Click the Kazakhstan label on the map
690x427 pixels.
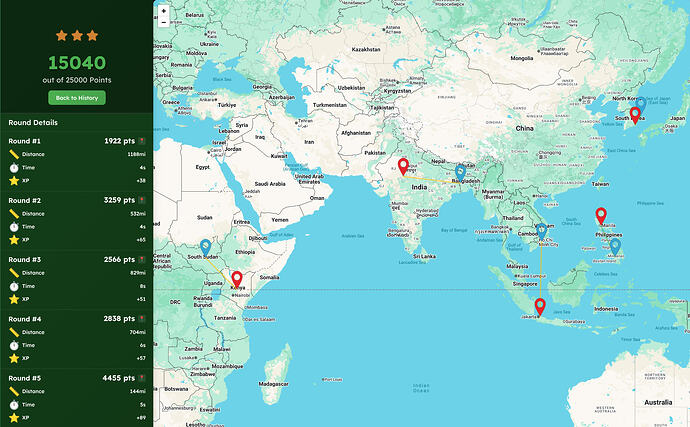(x=366, y=49)
